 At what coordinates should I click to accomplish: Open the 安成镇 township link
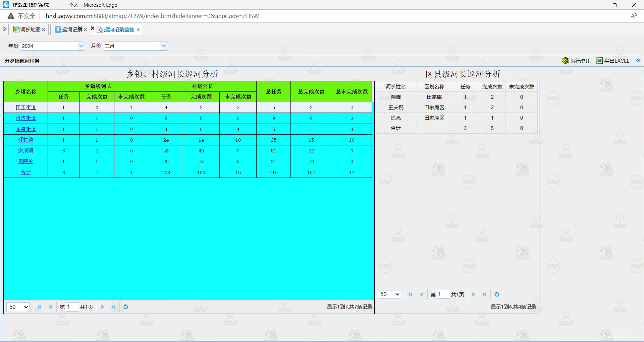(26, 151)
